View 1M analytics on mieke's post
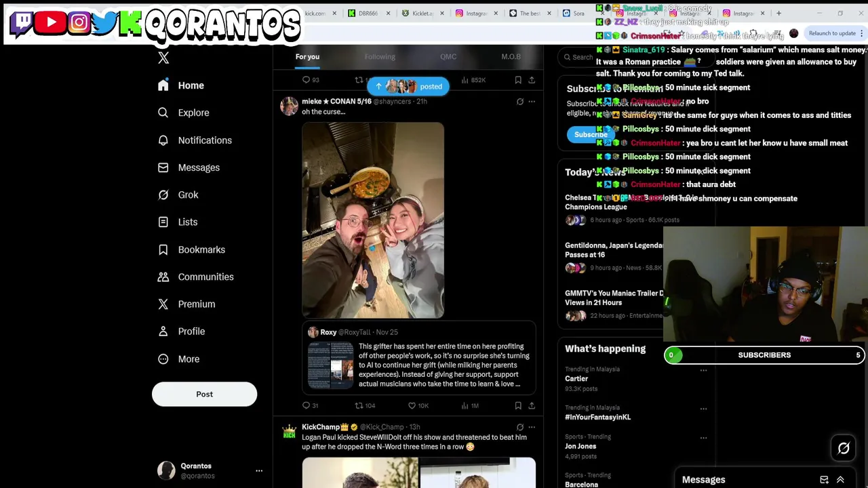This screenshot has height=488, width=868. click(469, 405)
